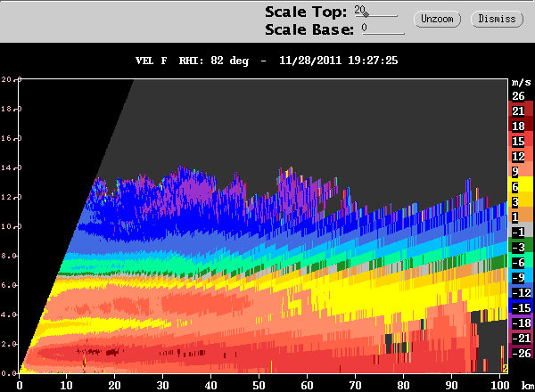Image resolution: width=535 pixels, height=392 pixels.
Task: Select the Scale Base input field
Action: point(383,29)
